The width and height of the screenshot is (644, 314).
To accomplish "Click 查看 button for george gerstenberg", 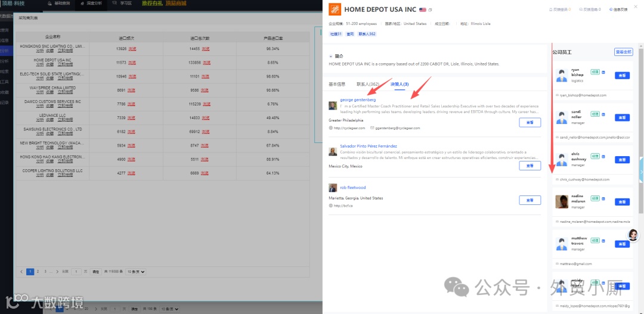I will [x=530, y=122].
